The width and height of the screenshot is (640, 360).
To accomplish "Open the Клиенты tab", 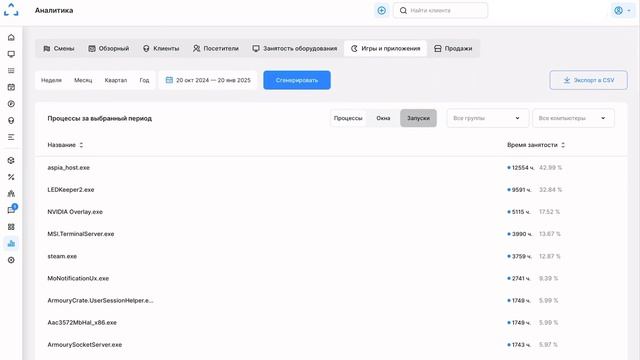I will click(x=161, y=49).
